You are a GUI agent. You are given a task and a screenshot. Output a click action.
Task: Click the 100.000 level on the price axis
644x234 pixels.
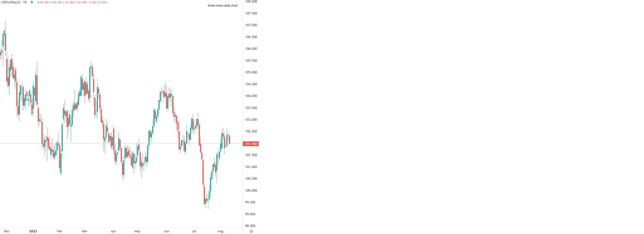point(251,190)
